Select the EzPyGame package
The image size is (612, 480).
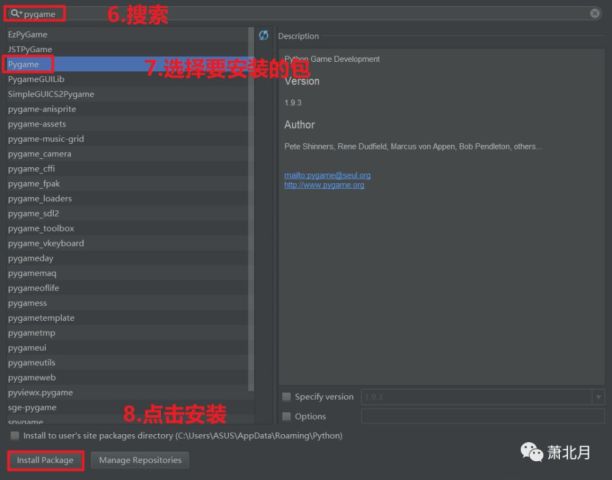(x=127, y=35)
